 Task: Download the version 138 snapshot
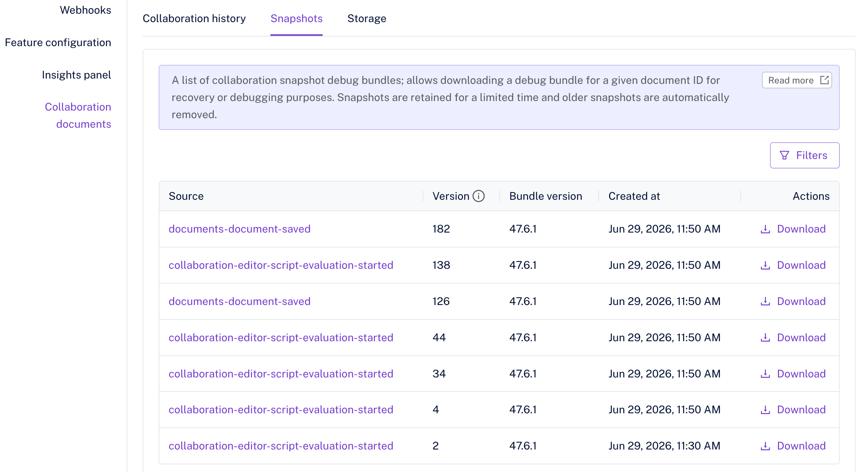coord(793,265)
